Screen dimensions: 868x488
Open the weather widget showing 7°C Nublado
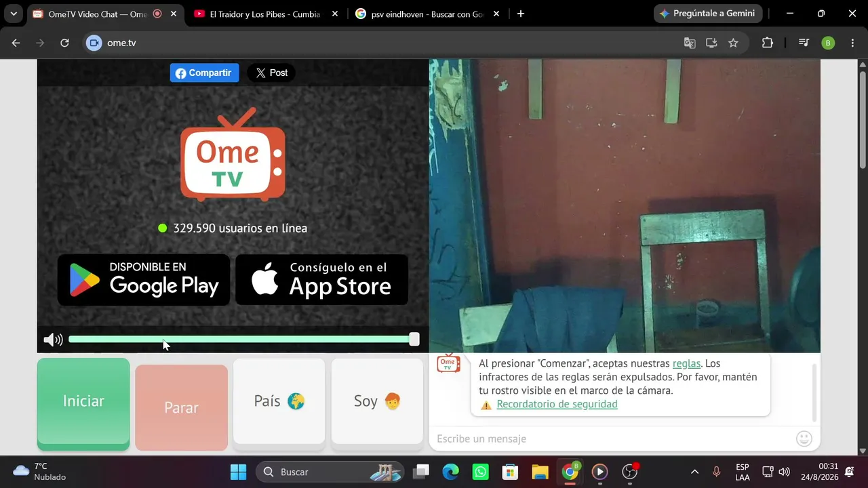pos(41,472)
